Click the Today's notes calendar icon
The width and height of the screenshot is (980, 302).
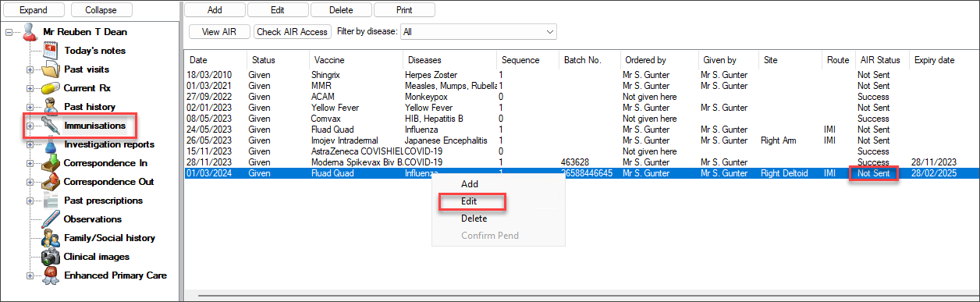click(x=50, y=51)
